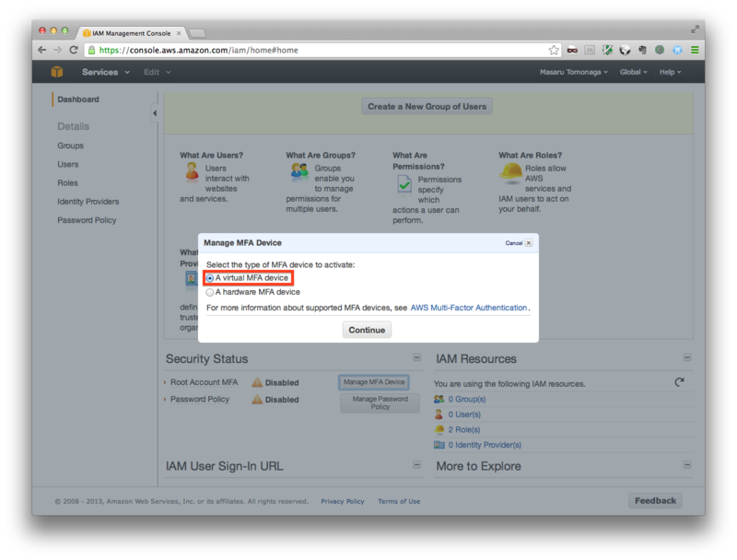
Task: Open the 0 Identity Provider(s) link
Action: (485, 445)
